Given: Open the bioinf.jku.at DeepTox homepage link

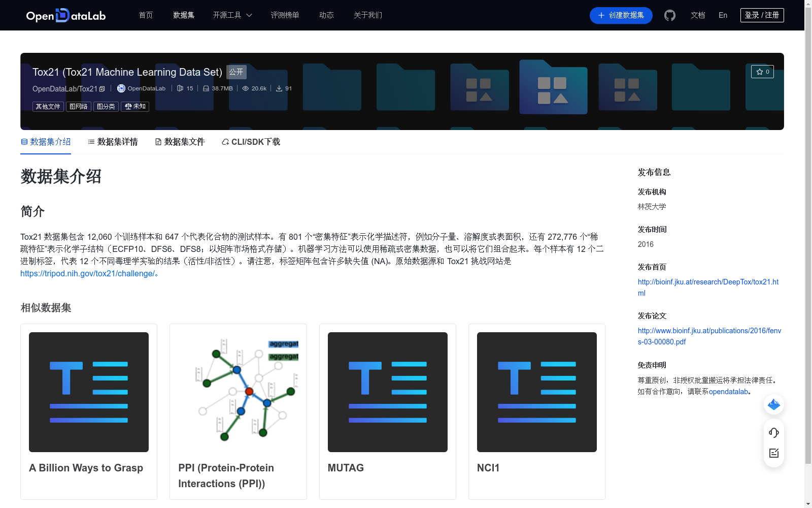Looking at the screenshot, I should [708, 288].
